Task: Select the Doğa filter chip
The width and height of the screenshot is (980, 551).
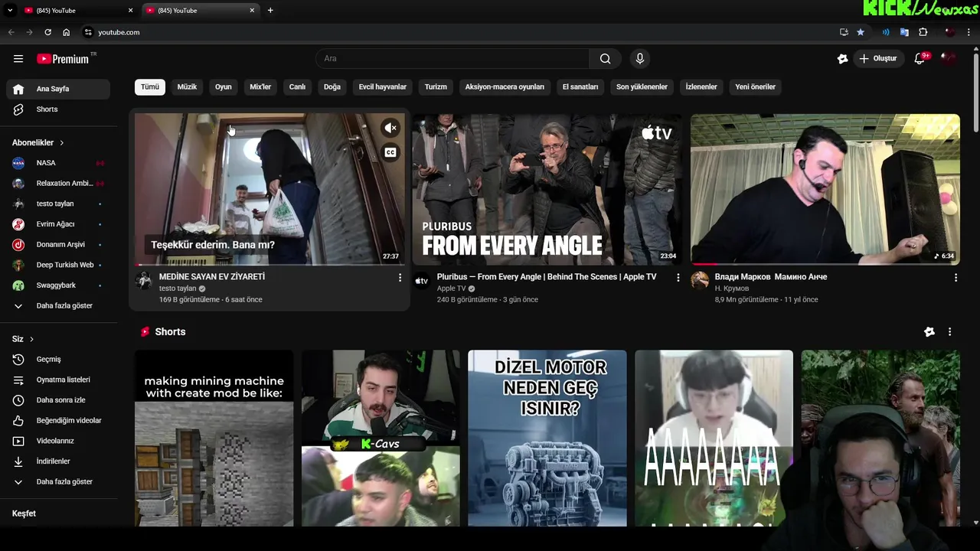Action: coord(332,87)
